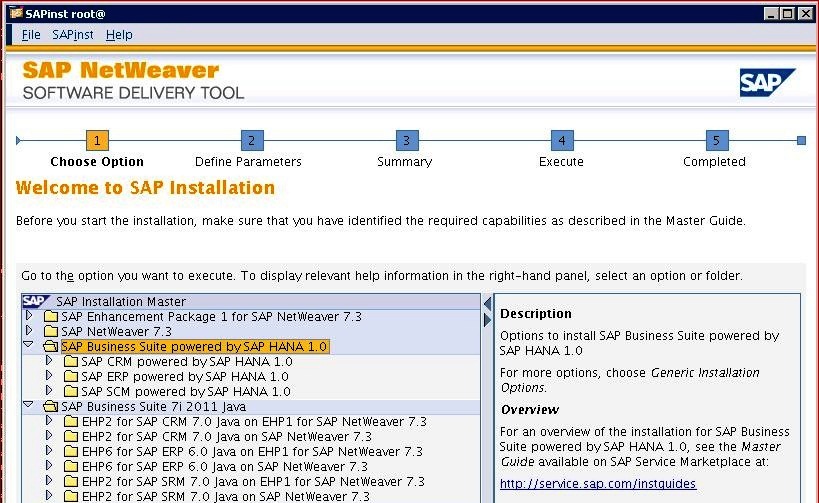The image size is (819, 503).
Task: Maximize the SAPinst window
Action: tap(788, 14)
